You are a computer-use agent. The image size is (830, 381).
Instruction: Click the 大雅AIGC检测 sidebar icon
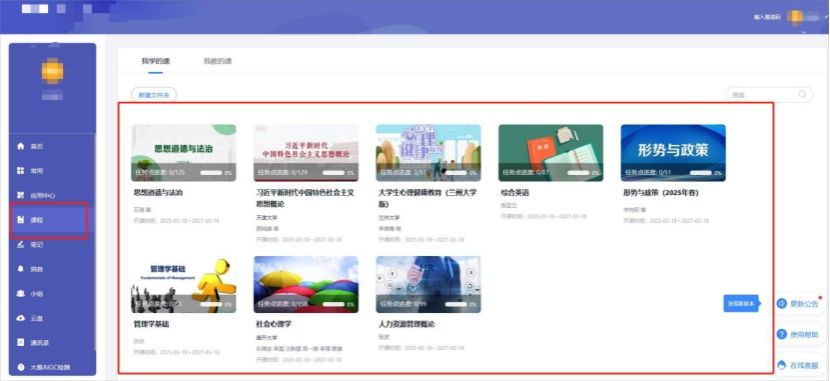coord(21,367)
